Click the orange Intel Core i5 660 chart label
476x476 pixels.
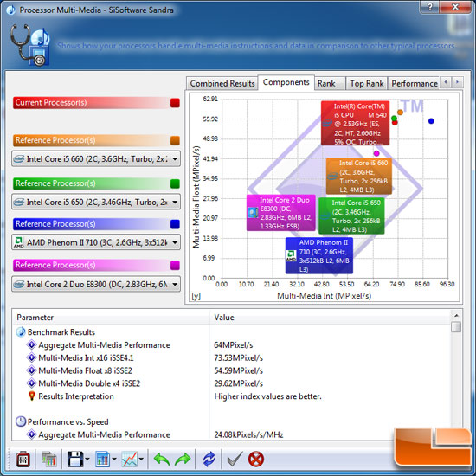coord(359,176)
